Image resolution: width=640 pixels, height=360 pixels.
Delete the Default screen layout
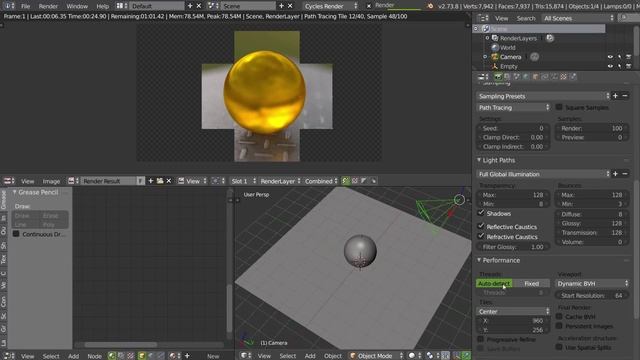[x=199, y=6]
